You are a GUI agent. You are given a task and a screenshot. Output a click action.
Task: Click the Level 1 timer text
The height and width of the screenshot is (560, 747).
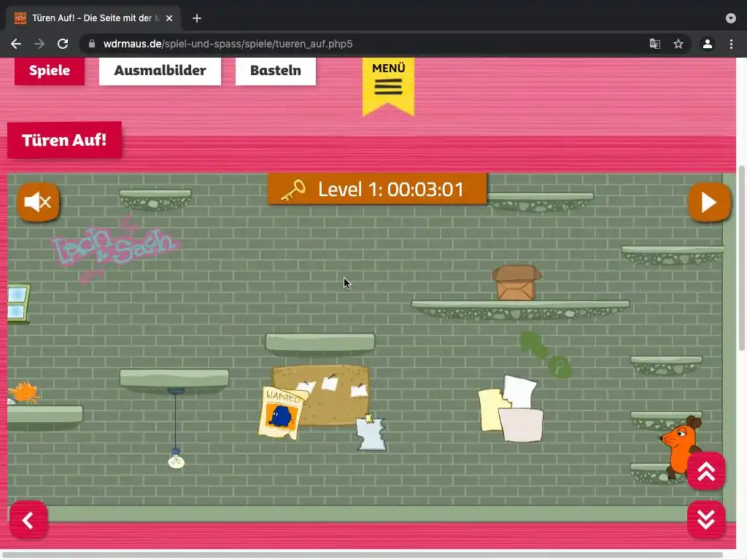(x=391, y=190)
